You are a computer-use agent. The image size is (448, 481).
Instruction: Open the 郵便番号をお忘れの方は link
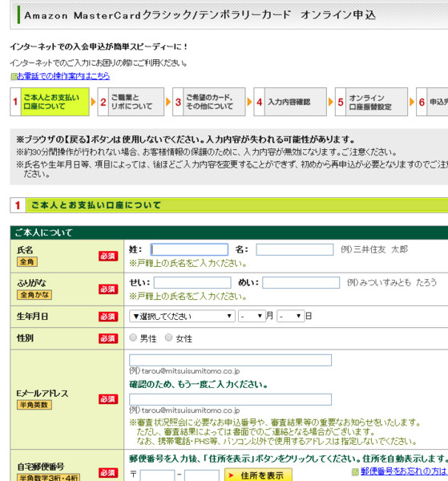(x=404, y=471)
